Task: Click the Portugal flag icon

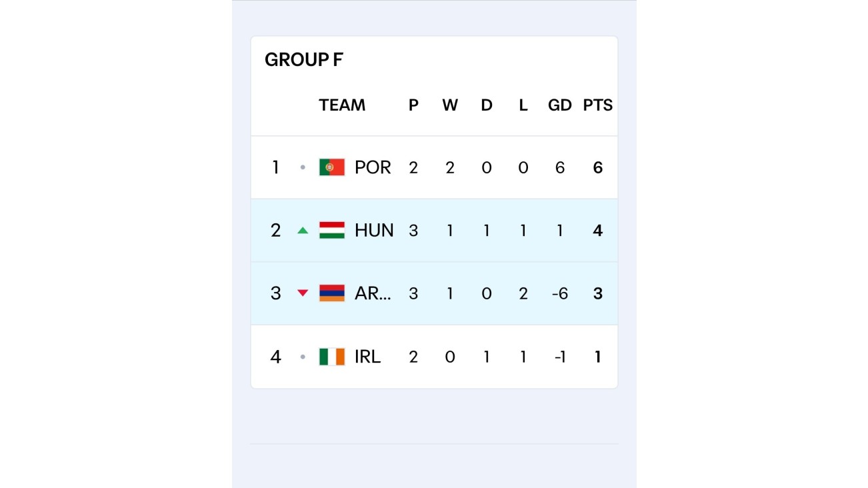Action: coord(331,167)
